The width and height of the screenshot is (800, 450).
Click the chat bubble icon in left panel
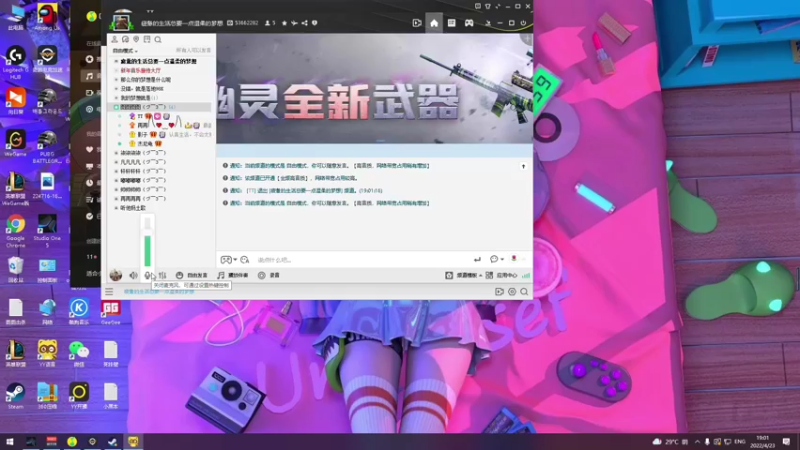pos(125,39)
